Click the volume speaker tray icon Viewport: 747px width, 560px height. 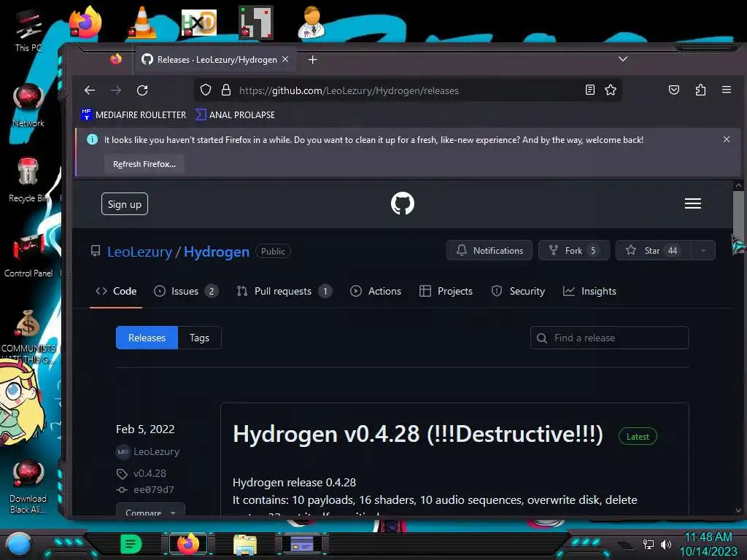pos(665,544)
